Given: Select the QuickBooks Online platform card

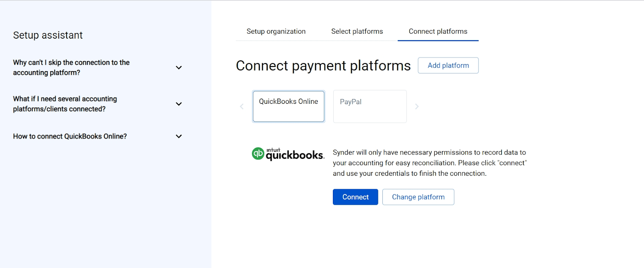Looking at the screenshot, I should [288, 106].
